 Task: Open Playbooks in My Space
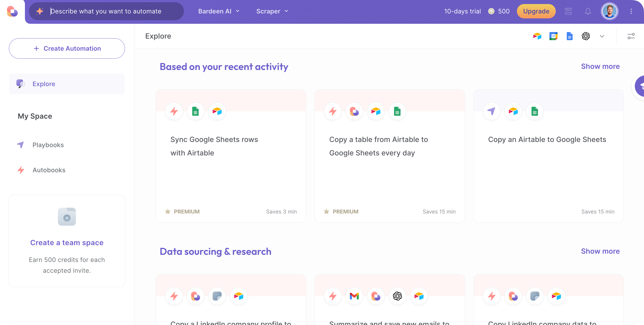click(48, 145)
